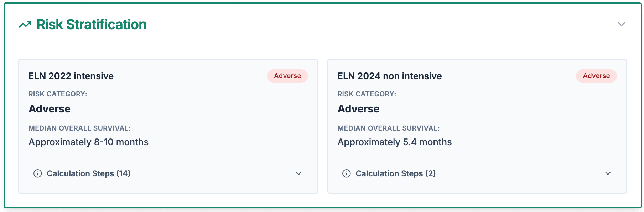Click the Approximately 5.4 months survival value
The height and width of the screenshot is (212, 644).
click(394, 142)
